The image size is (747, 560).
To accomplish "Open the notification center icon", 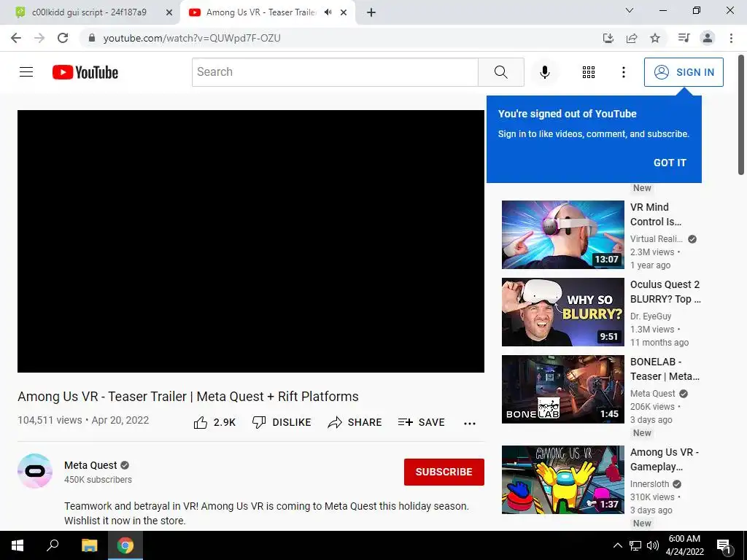I will tap(724, 546).
